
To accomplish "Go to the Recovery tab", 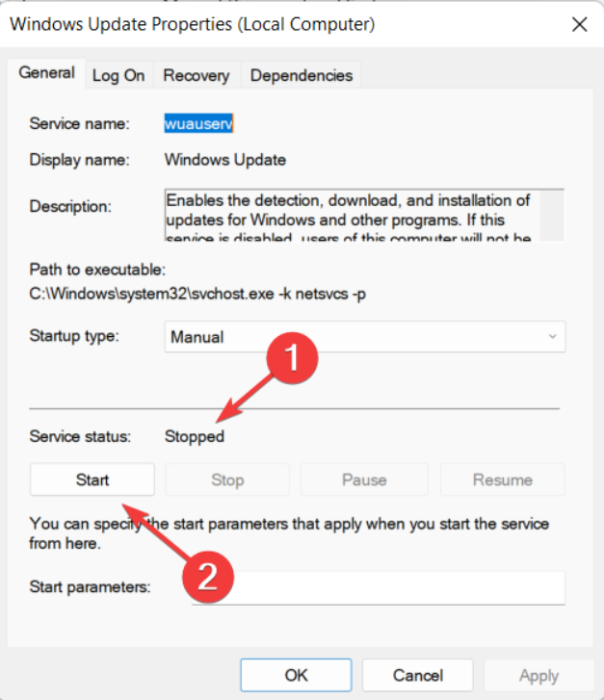I will click(197, 75).
